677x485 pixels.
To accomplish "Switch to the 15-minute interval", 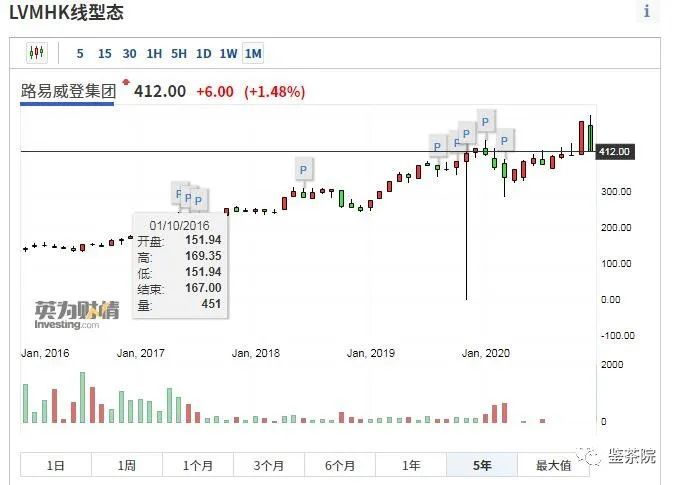I will [x=104, y=54].
